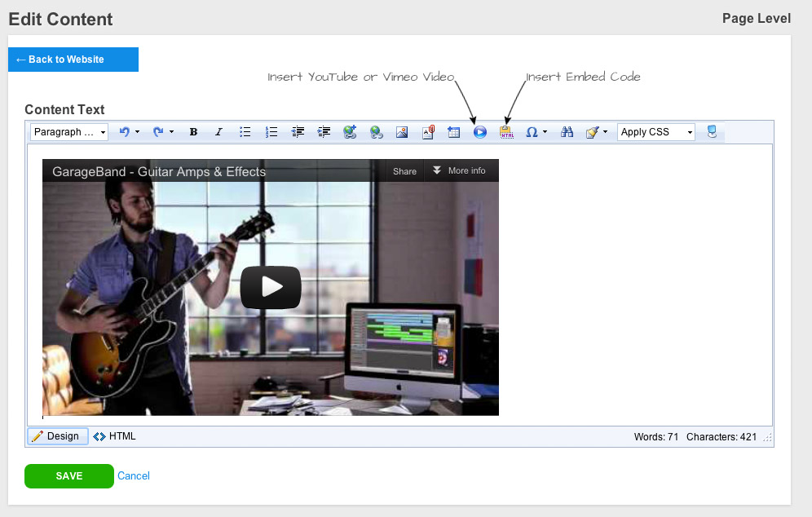The image size is (812, 517).
Task: Open the undo history dropdown arrow
Action: (137, 132)
